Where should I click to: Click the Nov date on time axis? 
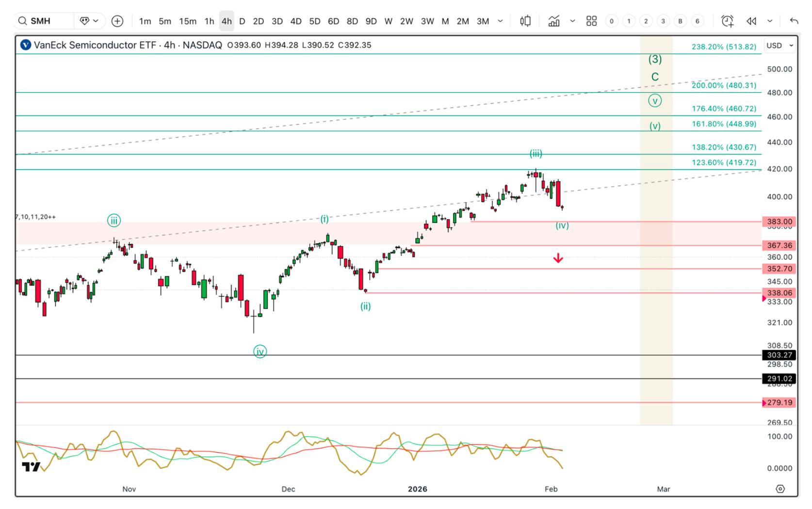pyautogui.click(x=129, y=489)
